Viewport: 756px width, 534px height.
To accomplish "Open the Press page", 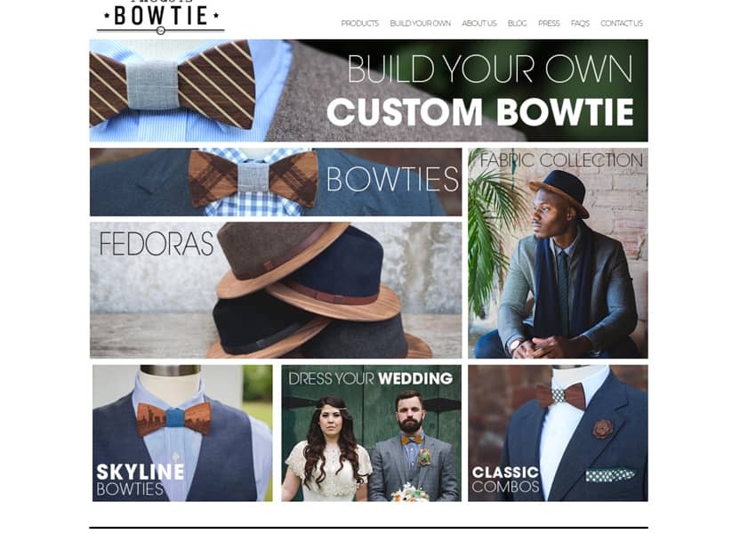I will [x=549, y=23].
